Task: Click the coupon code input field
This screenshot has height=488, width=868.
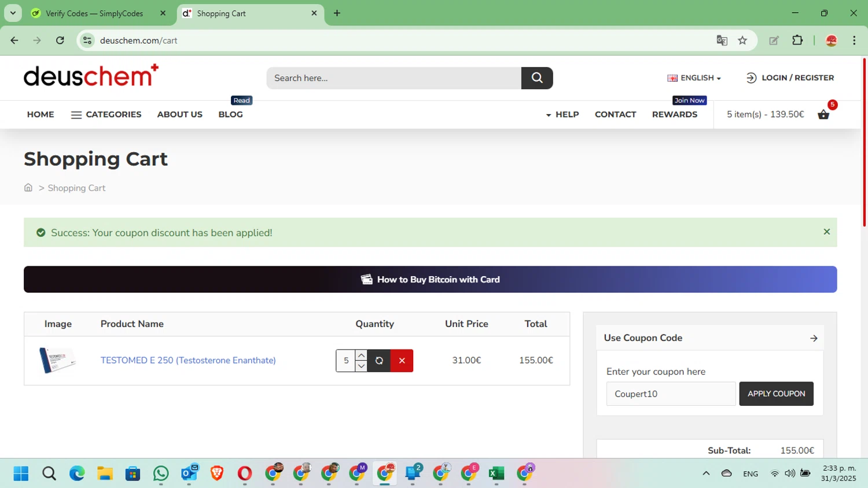Action: (671, 394)
